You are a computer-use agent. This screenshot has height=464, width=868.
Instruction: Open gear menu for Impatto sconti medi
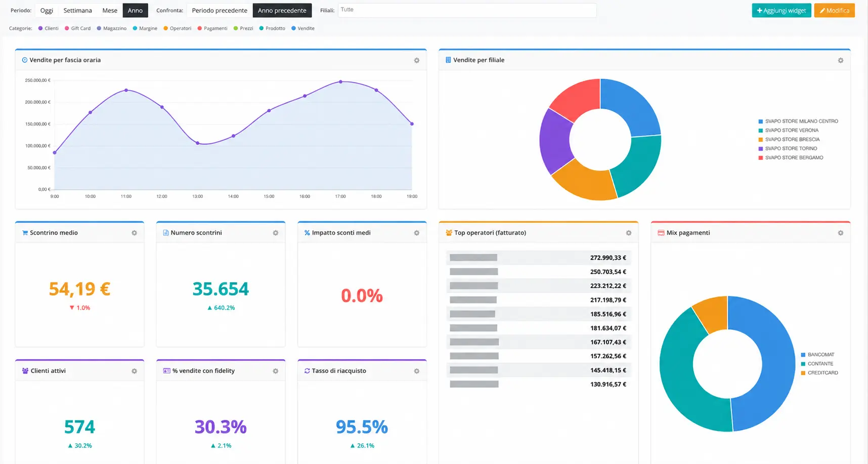click(417, 233)
